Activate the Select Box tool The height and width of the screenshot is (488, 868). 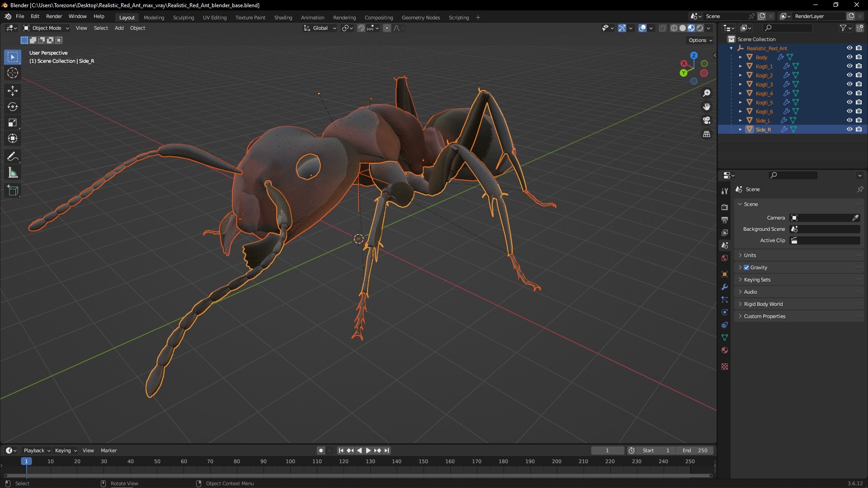coord(13,57)
